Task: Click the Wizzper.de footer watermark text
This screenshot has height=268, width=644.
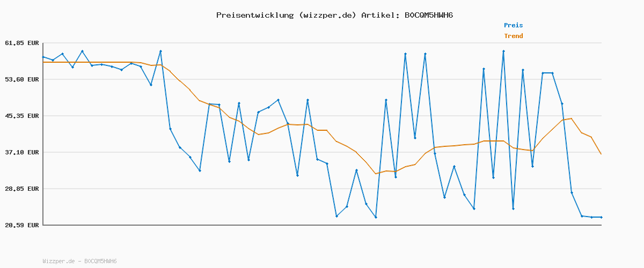Action: click(58, 262)
